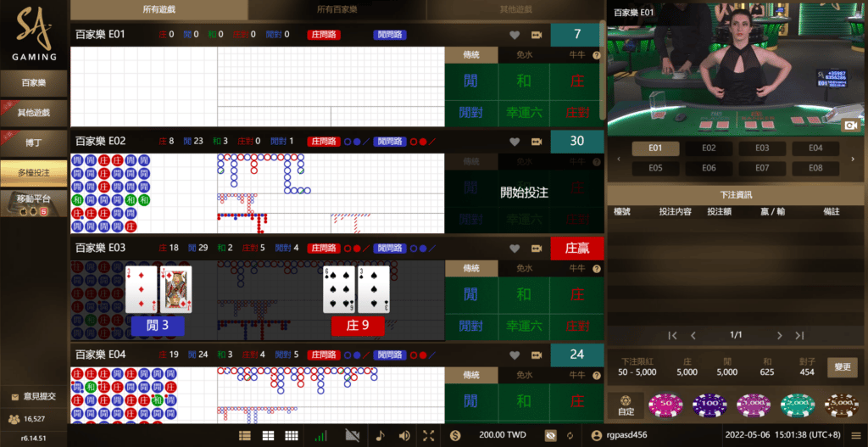This screenshot has height=447, width=868.
Task: Open the hamburger menu at bottom right
Action: tap(856, 435)
